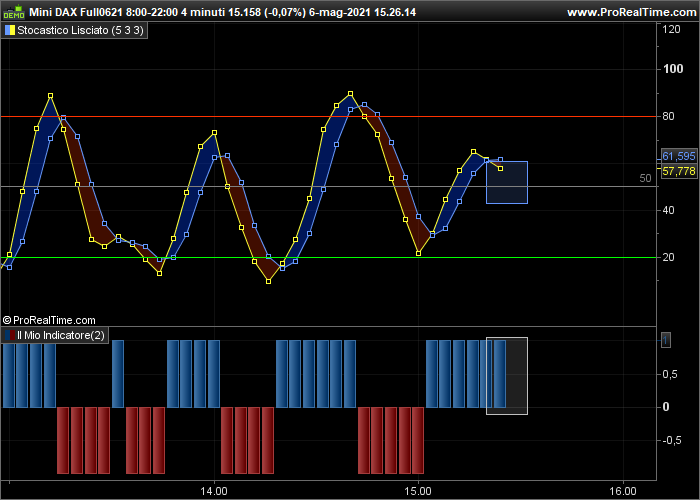Viewport: 700px width, 500px height.
Task: Click the white outlined box in indicator panel
Action: 507,376
